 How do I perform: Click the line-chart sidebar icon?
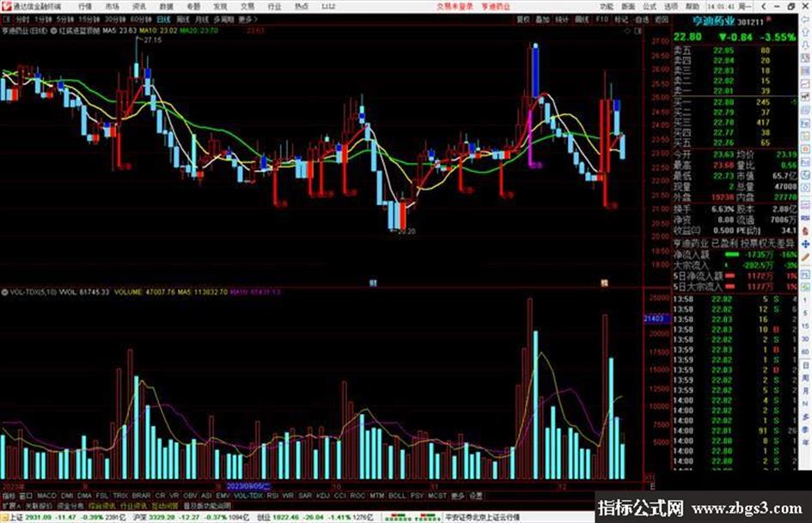click(805, 84)
